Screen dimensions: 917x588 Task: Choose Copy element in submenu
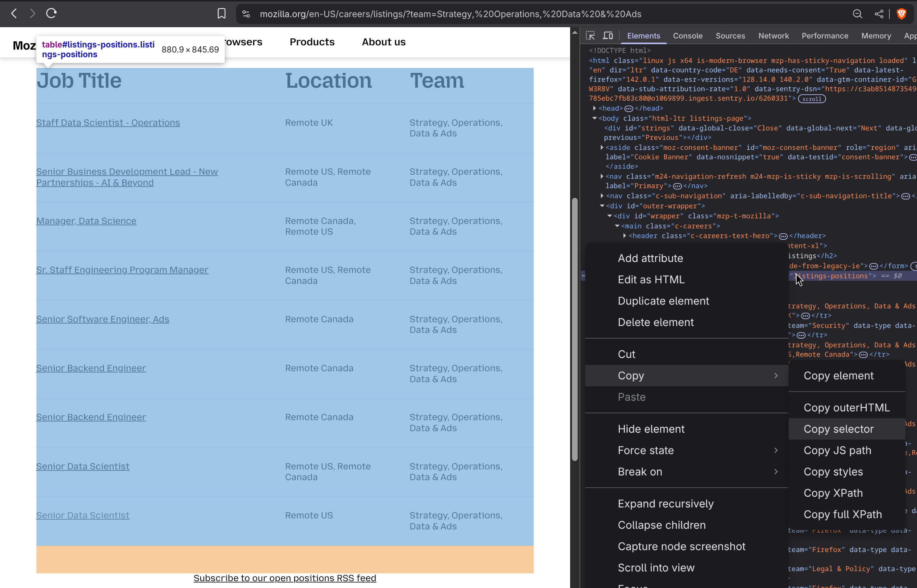tap(847, 376)
